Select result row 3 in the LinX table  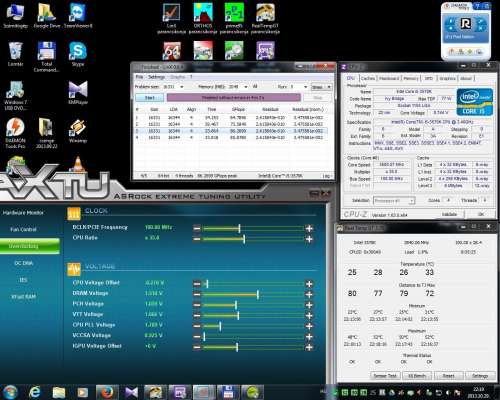[x=230, y=131]
